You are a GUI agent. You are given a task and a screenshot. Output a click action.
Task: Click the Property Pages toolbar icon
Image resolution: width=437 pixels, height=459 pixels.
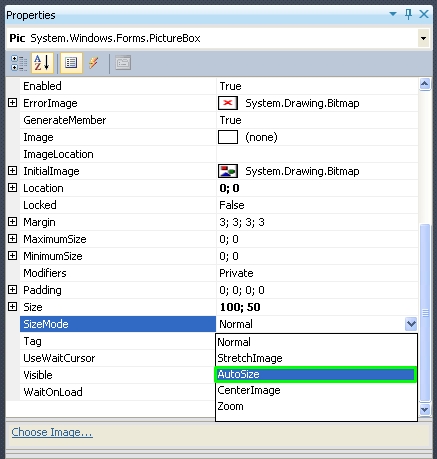point(123,63)
